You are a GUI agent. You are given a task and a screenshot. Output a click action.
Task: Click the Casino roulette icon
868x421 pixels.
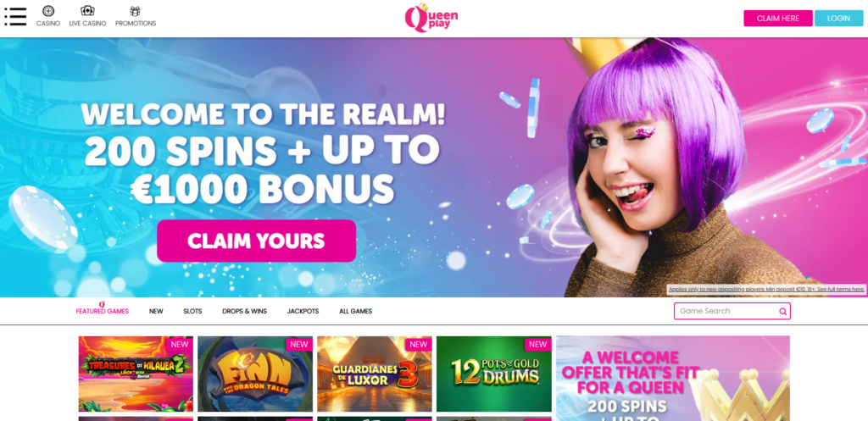click(x=48, y=11)
